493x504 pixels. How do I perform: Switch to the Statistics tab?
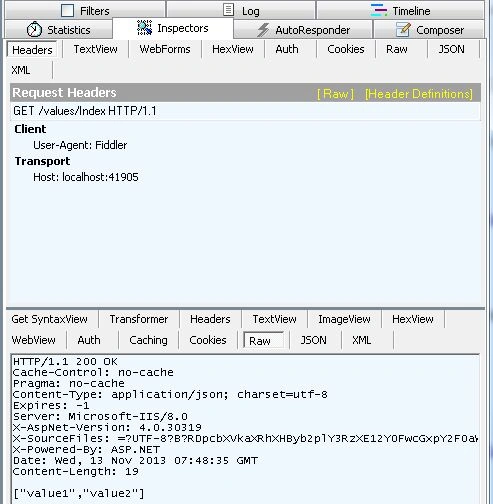58,30
